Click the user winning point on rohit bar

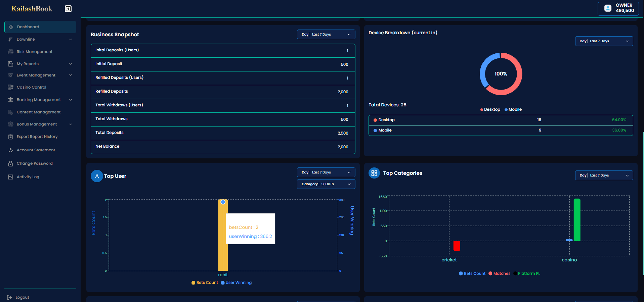click(223, 202)
